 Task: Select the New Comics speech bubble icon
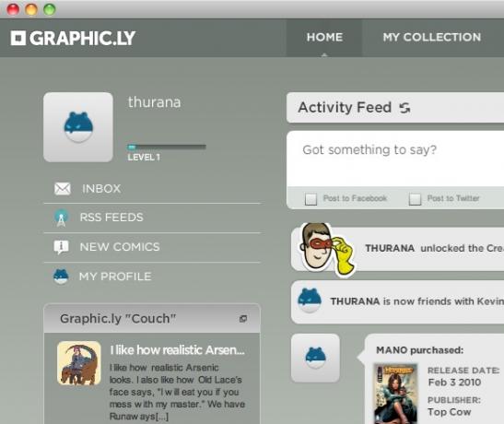(61, 247)
